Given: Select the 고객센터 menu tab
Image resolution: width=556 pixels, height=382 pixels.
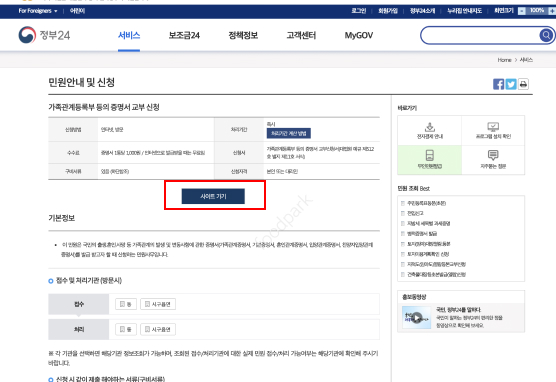Looking at the screenshot, I should coord(301,35).
